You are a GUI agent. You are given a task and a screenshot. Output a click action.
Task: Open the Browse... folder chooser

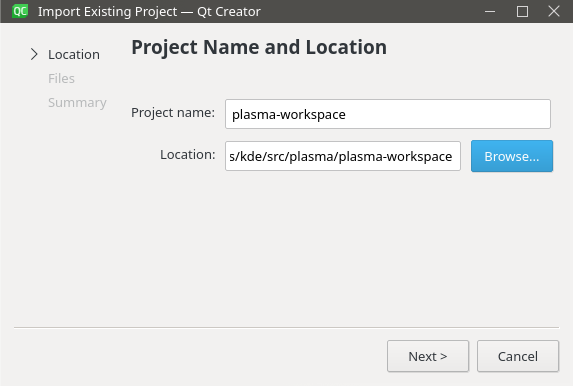(x=512, y=156)
